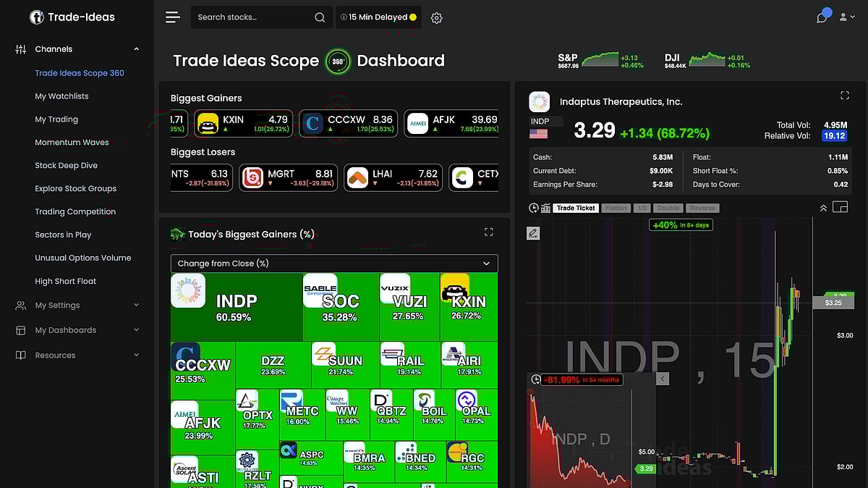The image size is (868, 488).
Task: Collapse the mini daily chart with arrow
Action: click(x=663, y=379)
